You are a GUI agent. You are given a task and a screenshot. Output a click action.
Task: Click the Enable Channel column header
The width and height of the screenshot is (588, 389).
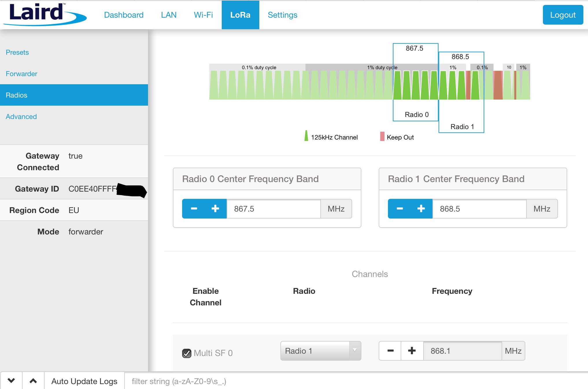pos(206,297)
